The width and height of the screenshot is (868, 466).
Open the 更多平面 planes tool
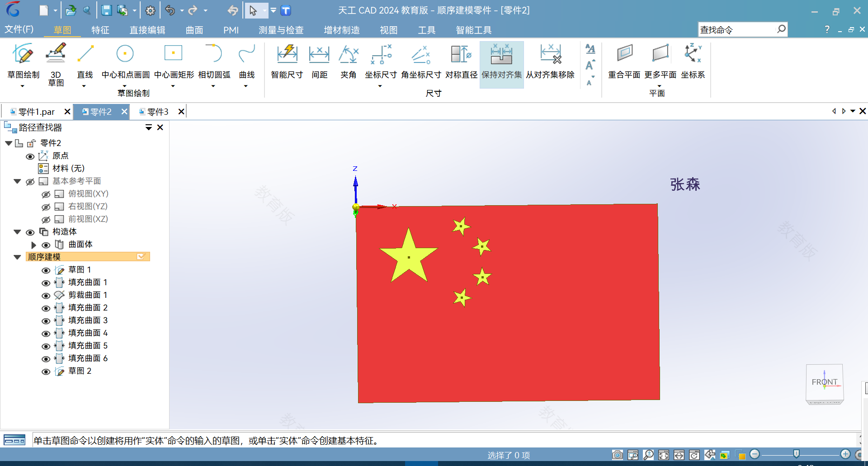click(660, 61)
